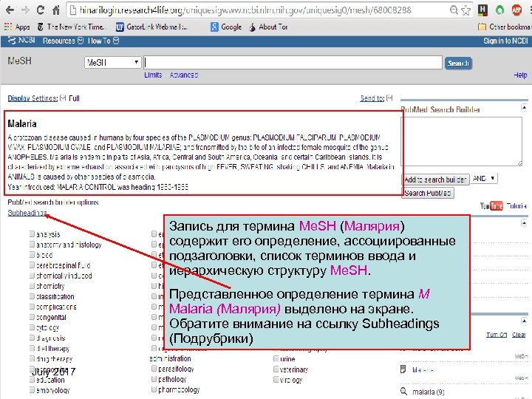Click the malaria (9) search magnifier icon

(x=403, y=391)
